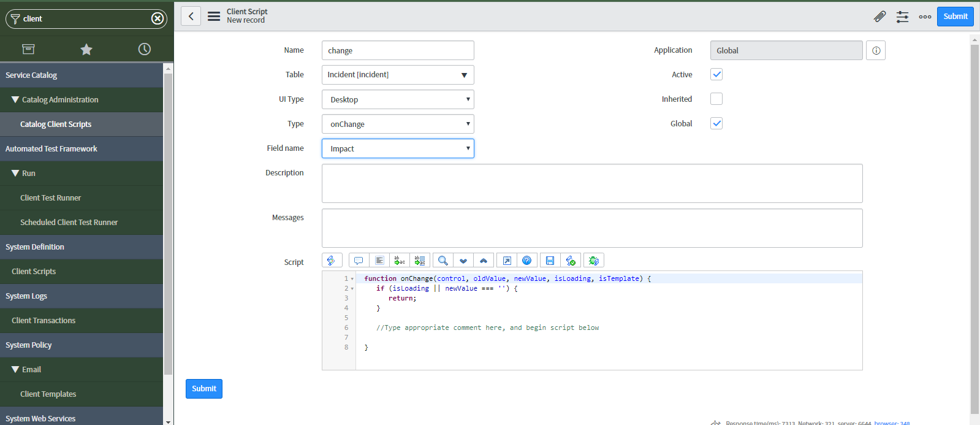Clear the client filter text
Viewport: 980px width, 425px height.
pyautogui.click(x=158, y=18)
